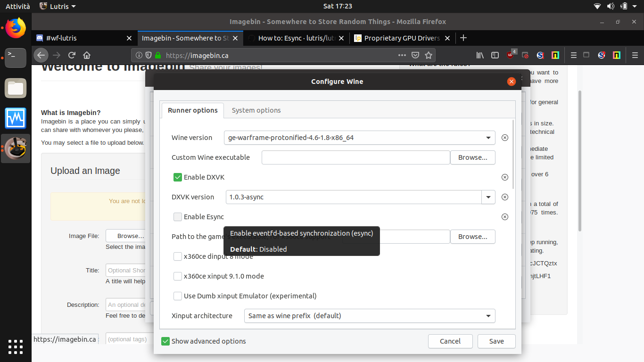This screenshot has height=362, width=644.
Task: Cancel the Configure Wine dialog
Action: click(450, 341)
